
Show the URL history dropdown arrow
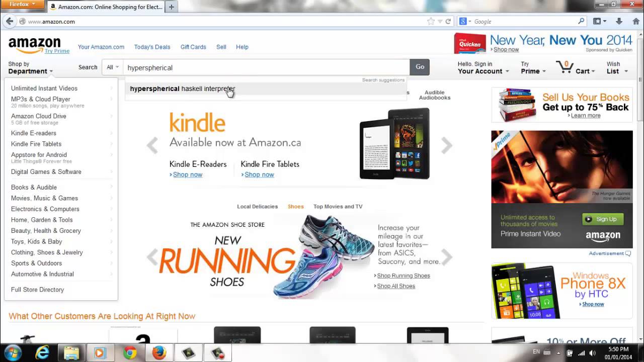(x=440, y=22)
